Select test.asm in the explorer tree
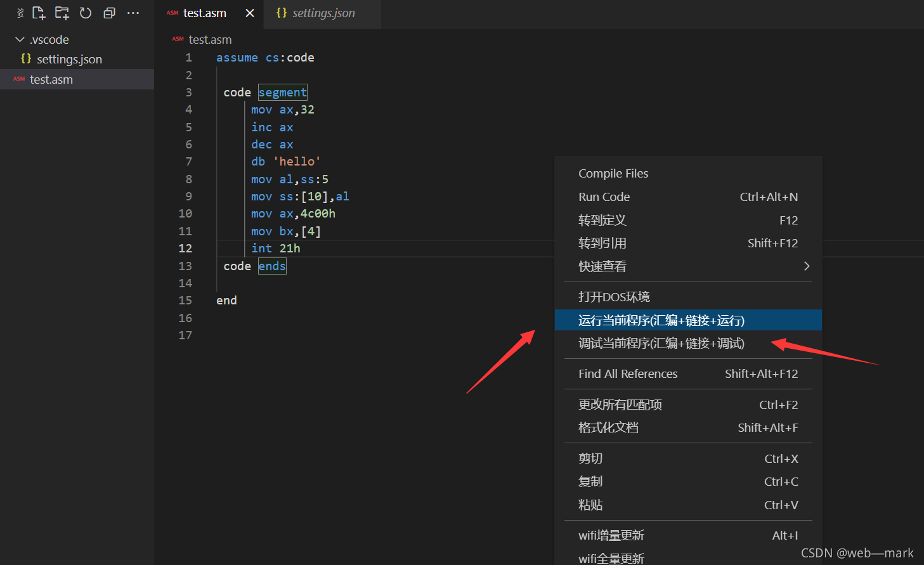 (x=77, y=79)
